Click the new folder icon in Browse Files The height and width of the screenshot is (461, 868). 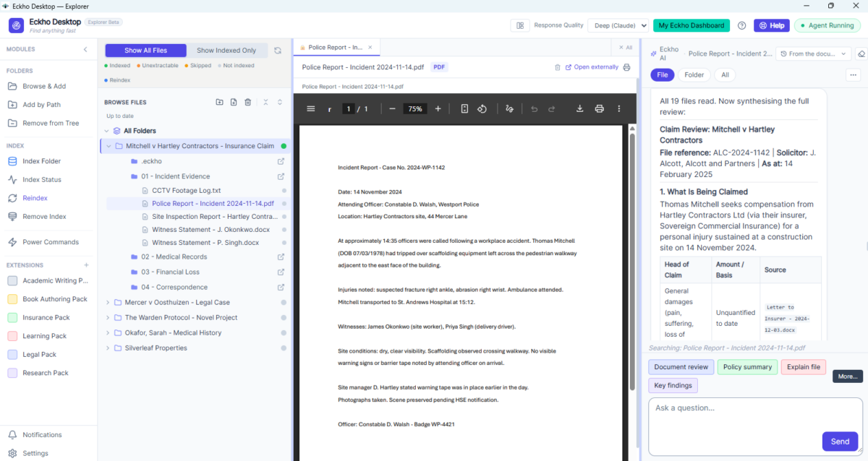click(x=219, y=102)
